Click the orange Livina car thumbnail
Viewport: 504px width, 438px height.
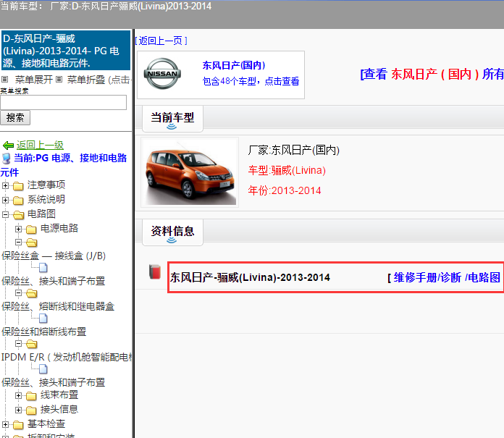pyautogui.click(x=190, y=172)
